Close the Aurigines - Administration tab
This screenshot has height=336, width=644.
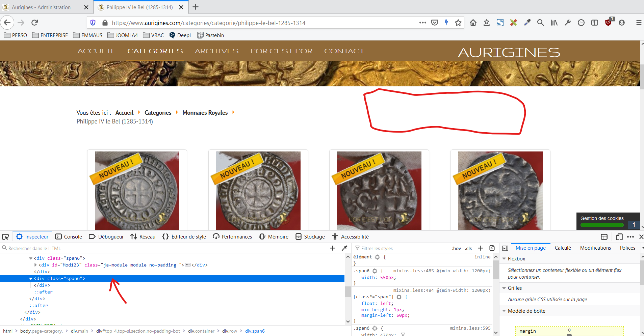point(86,7)
